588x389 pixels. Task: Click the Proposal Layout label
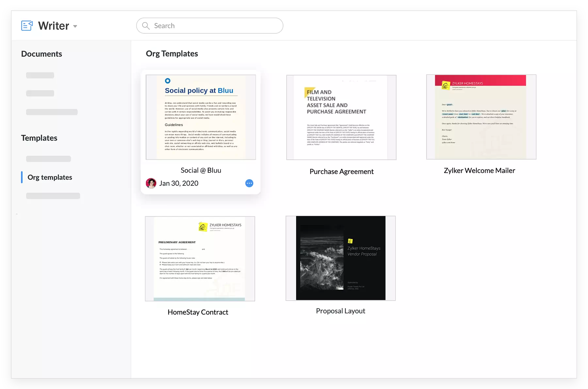[341, 311]
